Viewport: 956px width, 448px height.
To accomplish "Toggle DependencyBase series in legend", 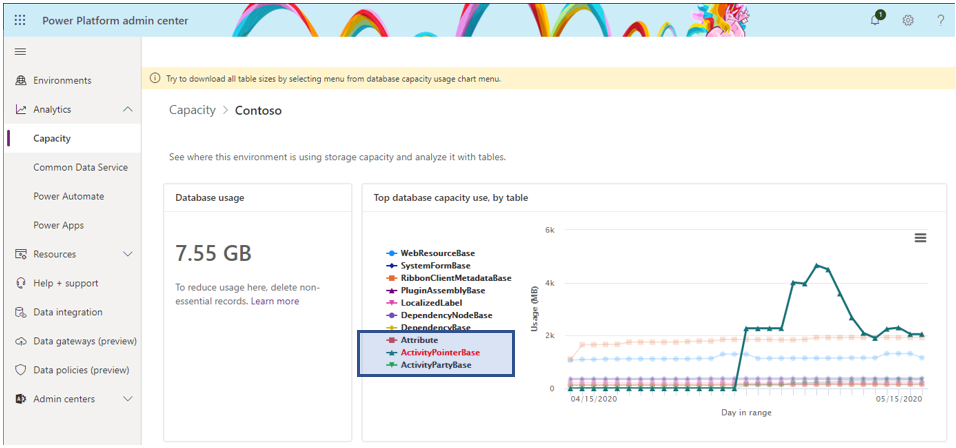I will coord(428,327).
